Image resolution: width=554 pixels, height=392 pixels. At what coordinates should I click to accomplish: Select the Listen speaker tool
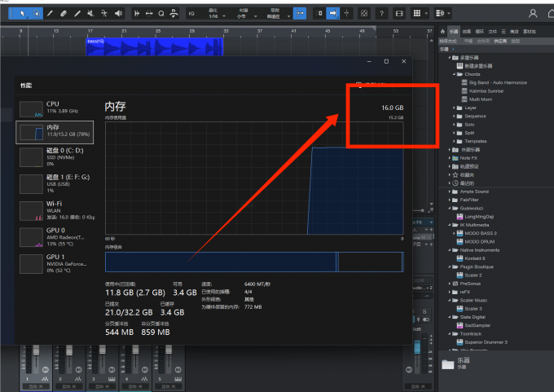pos(119,13)
